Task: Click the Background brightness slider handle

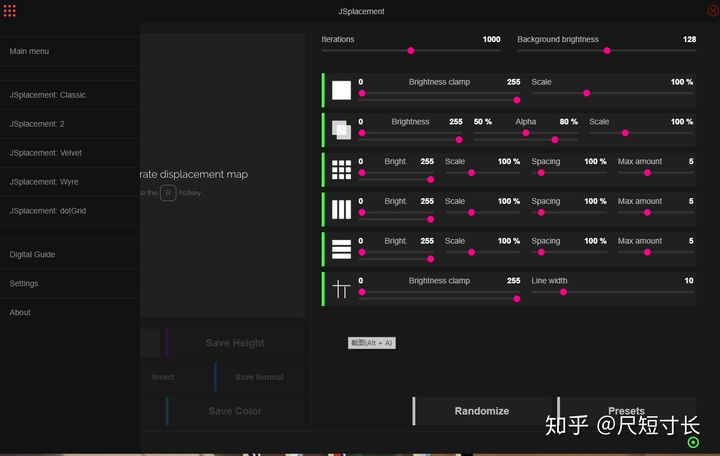Action: 607,51
